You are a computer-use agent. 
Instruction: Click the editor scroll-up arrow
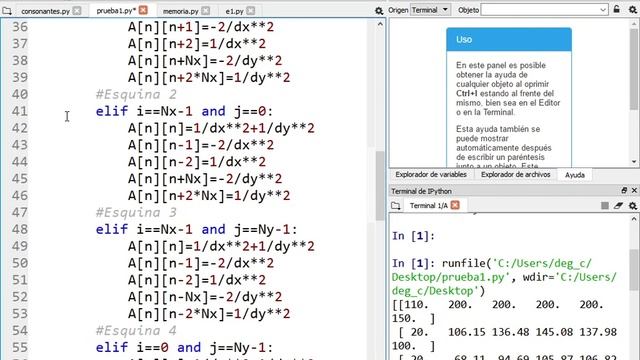[380, 24]
